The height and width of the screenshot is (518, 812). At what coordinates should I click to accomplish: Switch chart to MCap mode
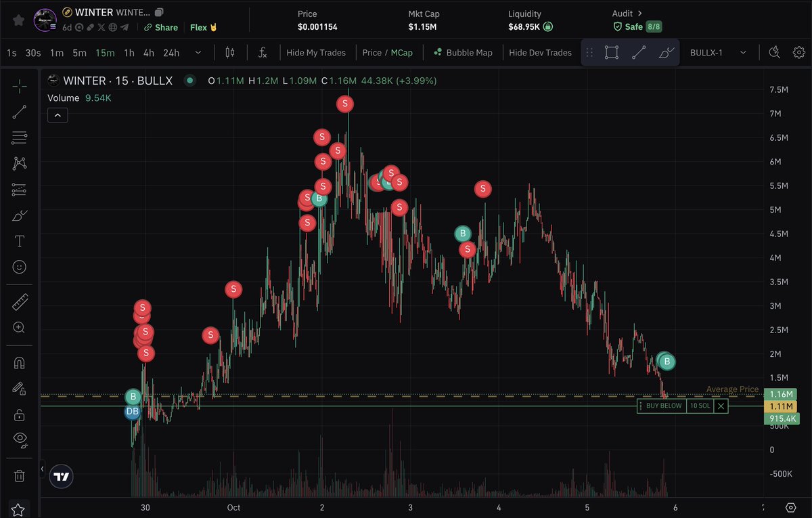(x=401, y=52)
